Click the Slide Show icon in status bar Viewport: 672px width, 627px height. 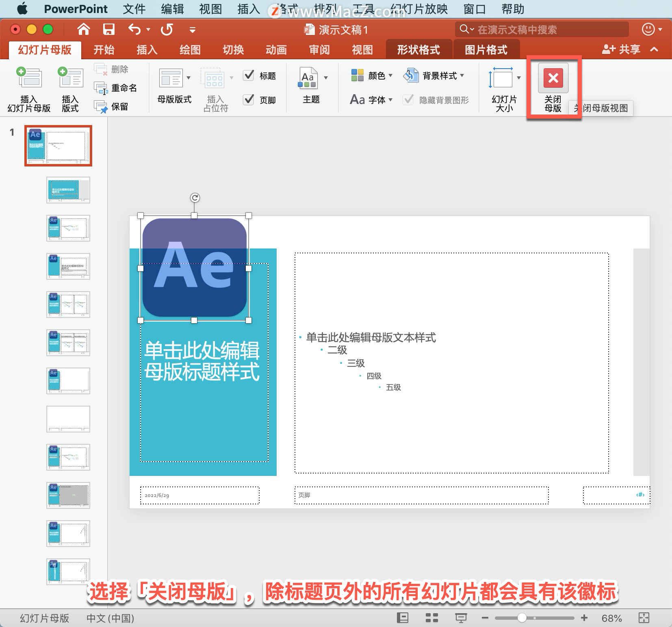tap(461, 618)
